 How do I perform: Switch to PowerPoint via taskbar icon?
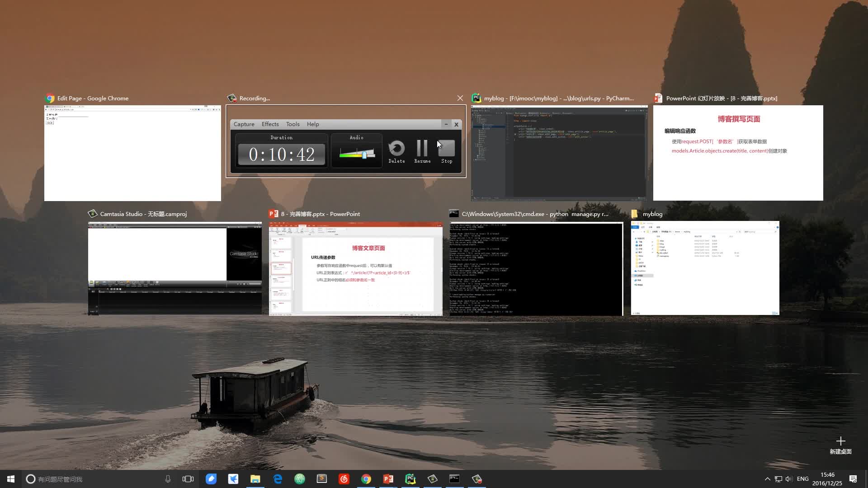388,479
